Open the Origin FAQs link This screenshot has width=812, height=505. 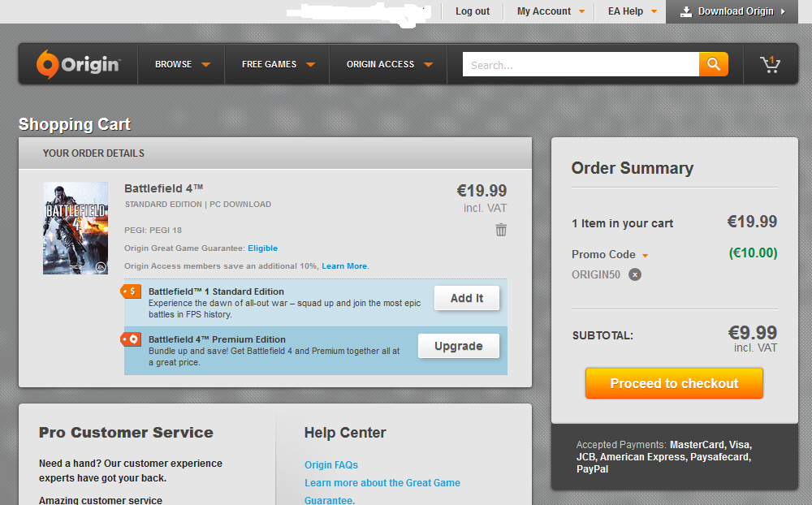331,465
